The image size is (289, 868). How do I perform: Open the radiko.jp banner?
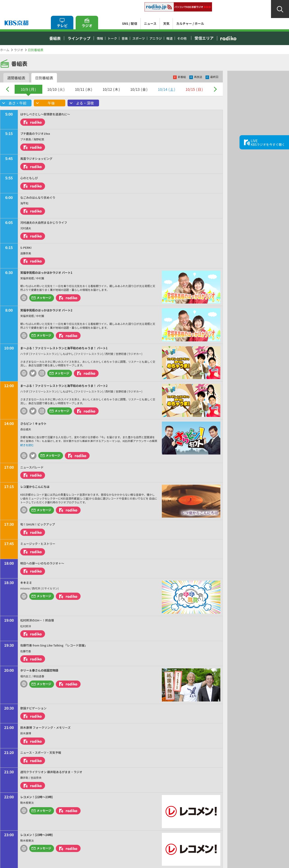(x=178, y=7)
